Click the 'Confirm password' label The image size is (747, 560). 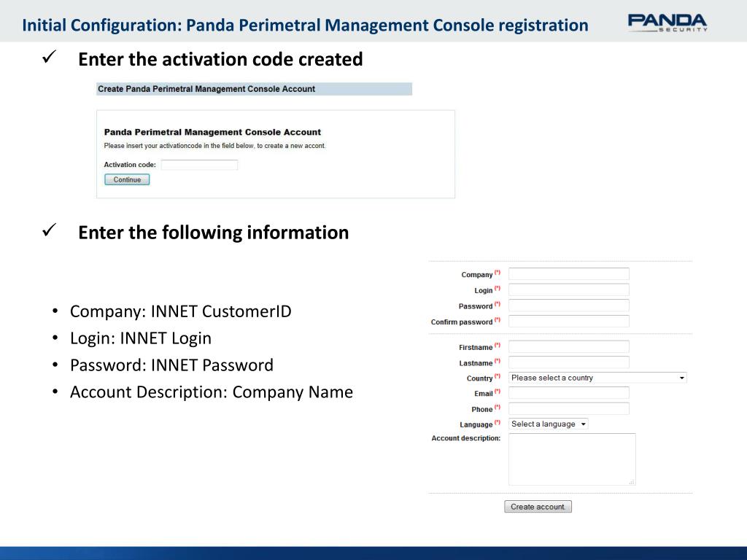[462, 322]
